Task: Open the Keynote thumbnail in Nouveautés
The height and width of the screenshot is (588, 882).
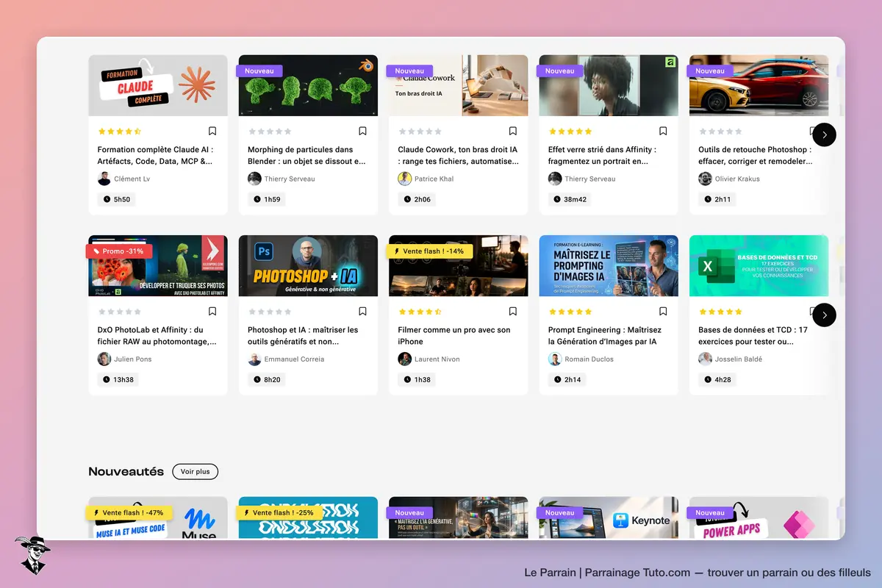Action: click(x=609, y=518)
